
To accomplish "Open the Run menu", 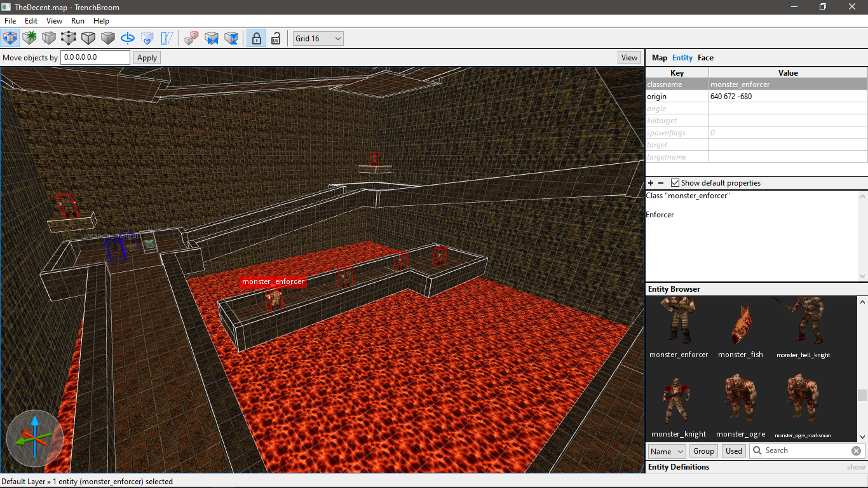I will coord(78,21).
